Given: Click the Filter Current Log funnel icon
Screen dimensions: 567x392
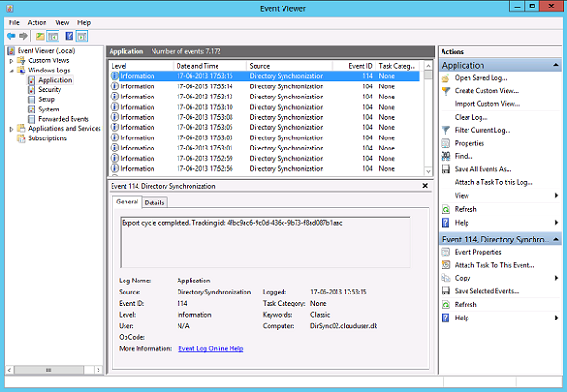Looking at the screenshot, I should 445,130.
